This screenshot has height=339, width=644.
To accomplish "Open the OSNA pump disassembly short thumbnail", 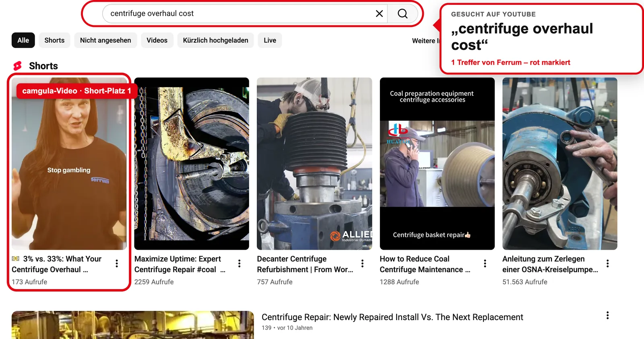I will pyautogui.click(x=560, y=164).
